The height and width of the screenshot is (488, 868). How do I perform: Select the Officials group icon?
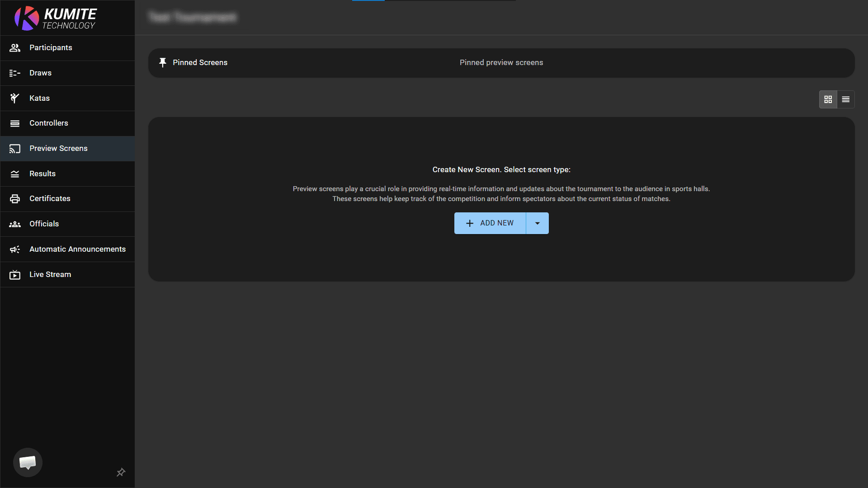tap(15, 224)
